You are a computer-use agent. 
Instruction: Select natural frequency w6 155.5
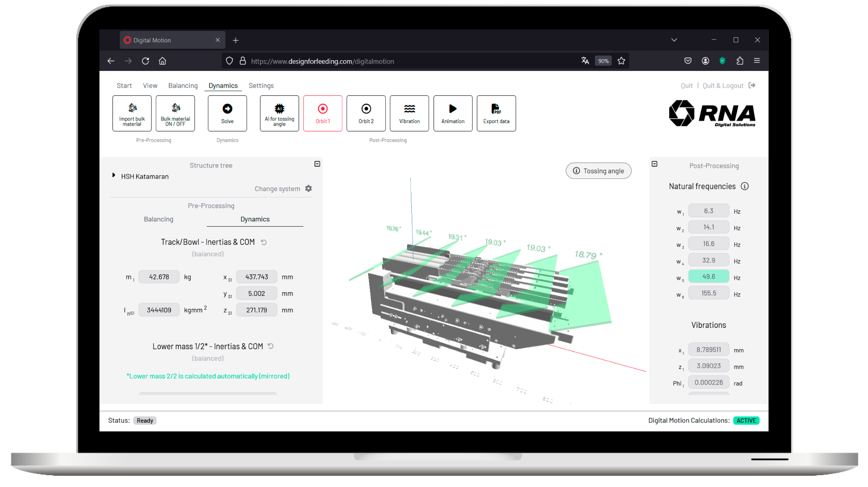pyautogui.click(x=709, y=293)
